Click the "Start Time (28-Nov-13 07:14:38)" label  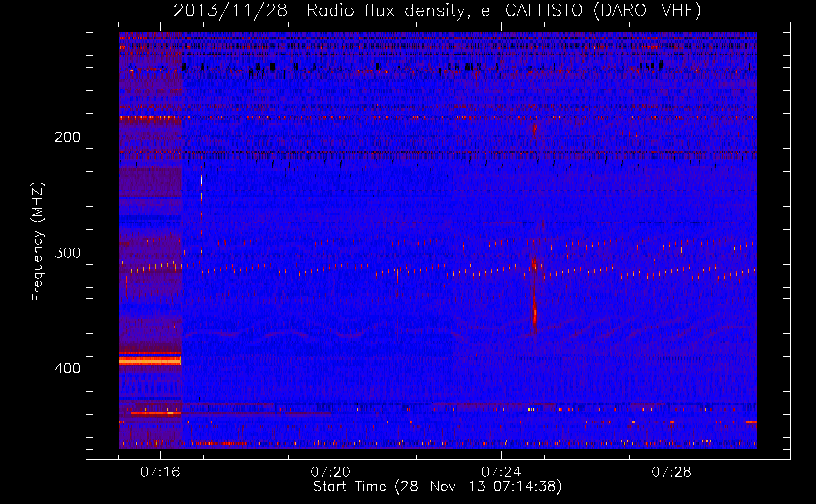[437, 487]
